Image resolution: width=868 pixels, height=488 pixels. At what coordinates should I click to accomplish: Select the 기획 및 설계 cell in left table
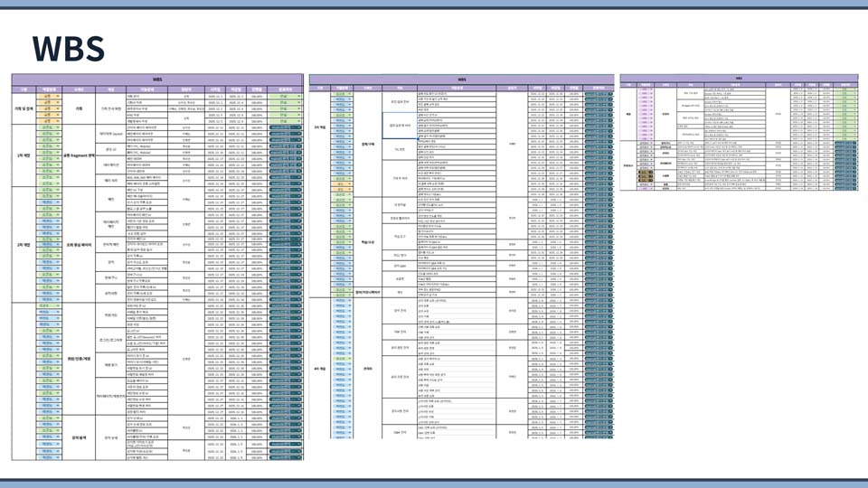pyautogui.click(x=24, y=108)
